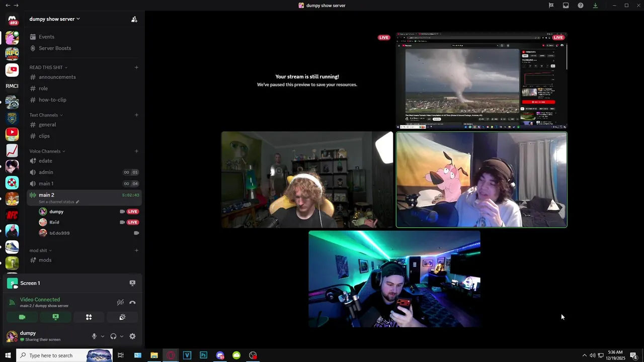This screenshot has height=362, width=644.
Task: Create channel in READ THIS SHIT category
Action: [136, 67]
